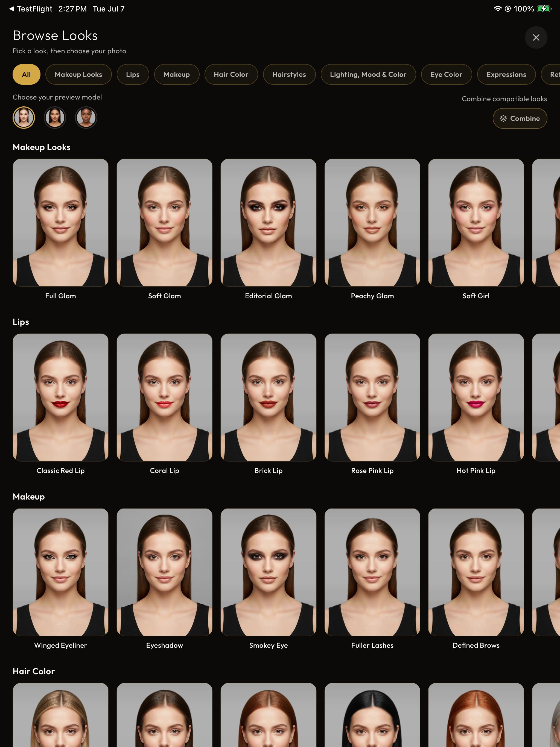Click the 'Lips' section heading
The image size is (560, 747).
21,322
